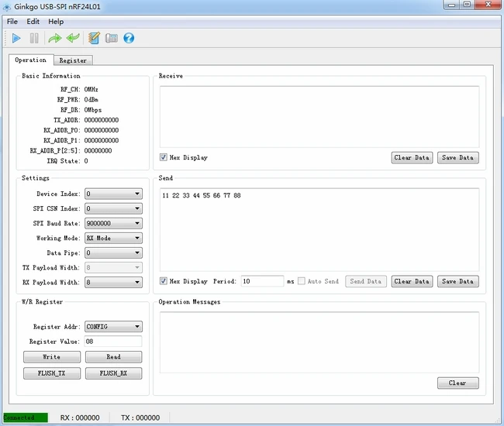Click Clear Data in Receive section
Viewport: 504px width, 426px height.
pyautogui.click(x=412, y=158)
